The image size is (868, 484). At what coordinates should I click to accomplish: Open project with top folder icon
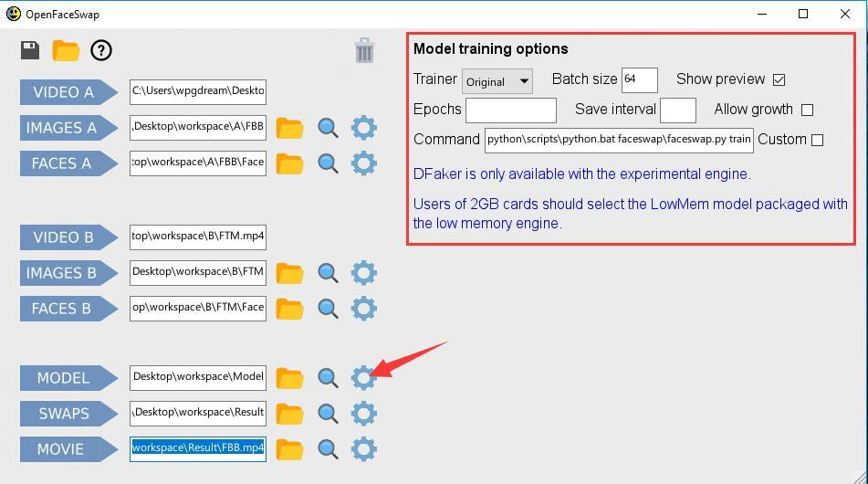click(x=66, y=50)
